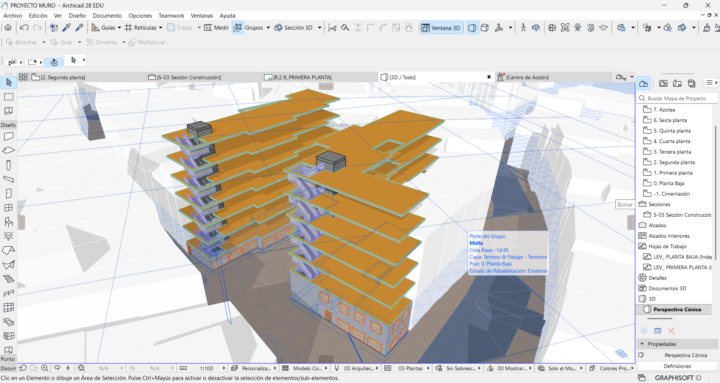This screenshot has height=383, width=720.
Task: Open the Diseño menu
Action: (77, 16)
